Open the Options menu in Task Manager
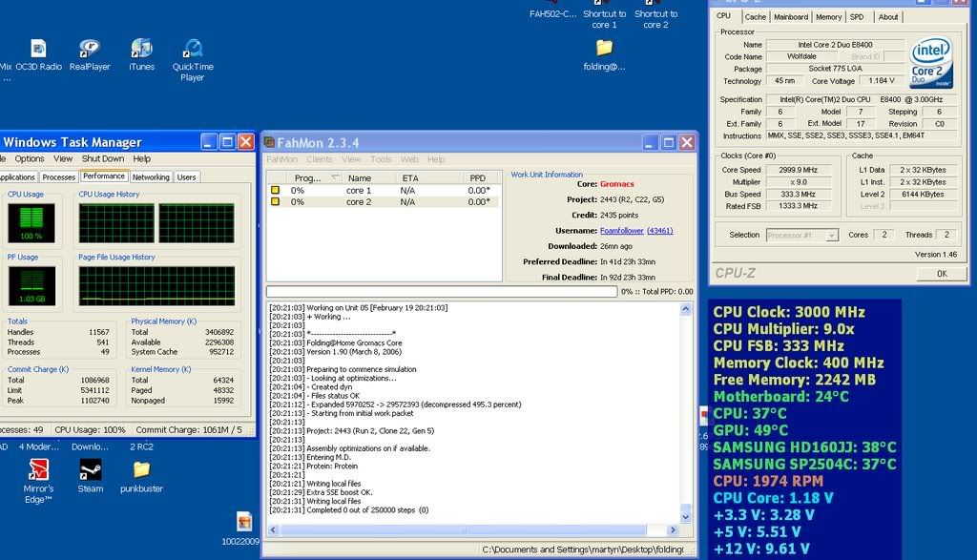Image resolution: width=977 pixels, height=560 pixels. [x=30, y=159]
